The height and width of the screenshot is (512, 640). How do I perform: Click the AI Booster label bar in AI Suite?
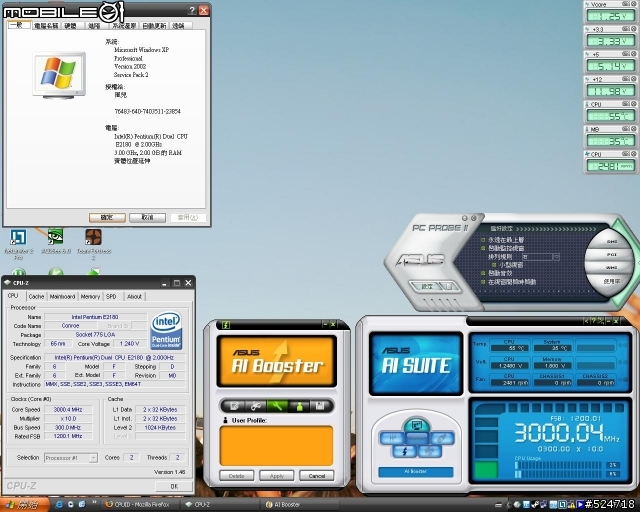point(416,472)
